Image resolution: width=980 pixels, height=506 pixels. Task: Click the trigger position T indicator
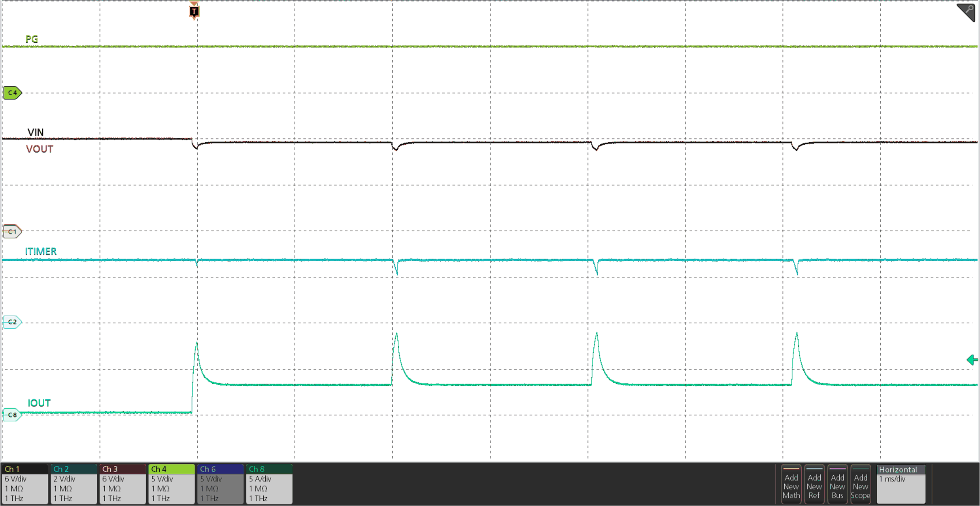[193, 11]
